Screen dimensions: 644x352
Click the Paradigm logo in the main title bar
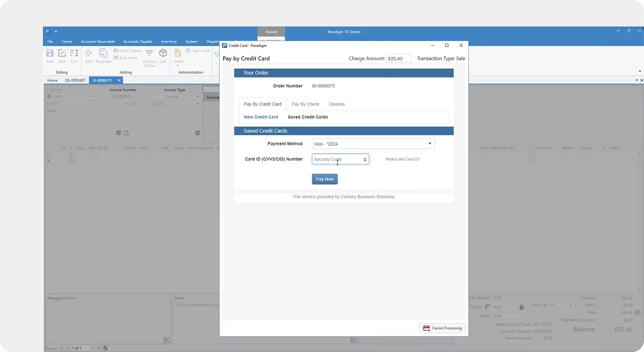coord(47,32)
